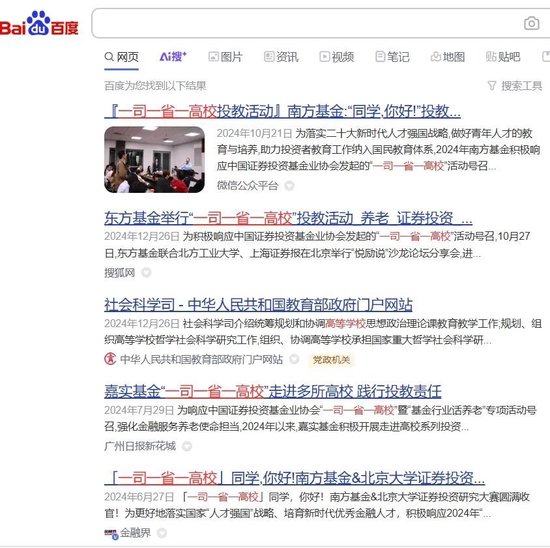Image resolution: width=550 pixels, height=548 pixels.
Task: Open the 笔记 tab
Action: pos(392,57)
